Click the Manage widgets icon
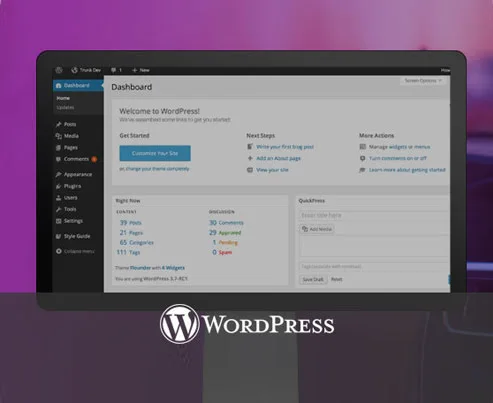The image size is (493, 403). (363, 147)
